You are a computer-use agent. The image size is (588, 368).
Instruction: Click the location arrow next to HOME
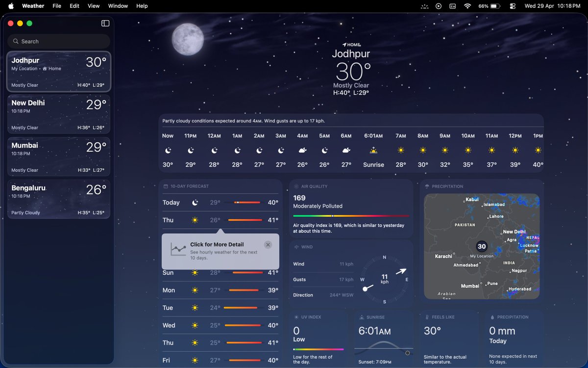pyautogui.click(x=344, y=45)
